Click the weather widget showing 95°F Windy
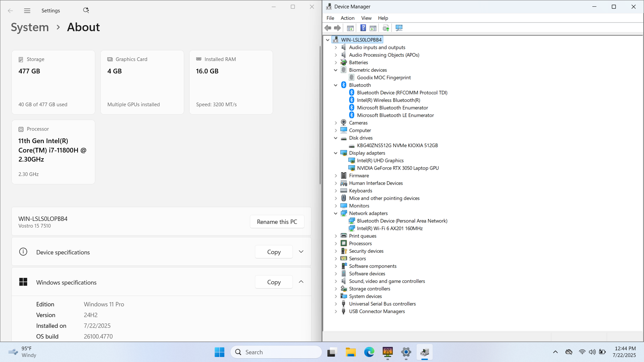 click(22, 352)
